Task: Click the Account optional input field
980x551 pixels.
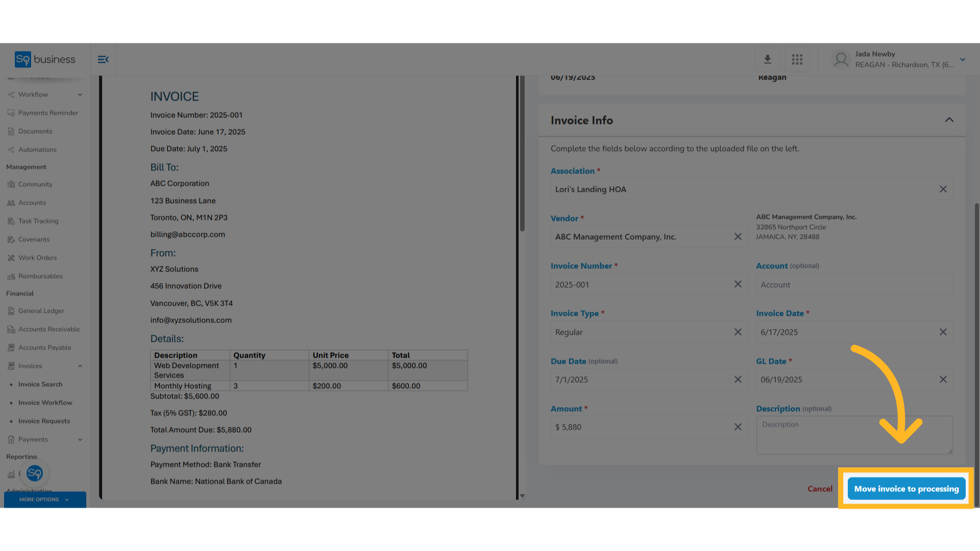Action: coord(854,284)
